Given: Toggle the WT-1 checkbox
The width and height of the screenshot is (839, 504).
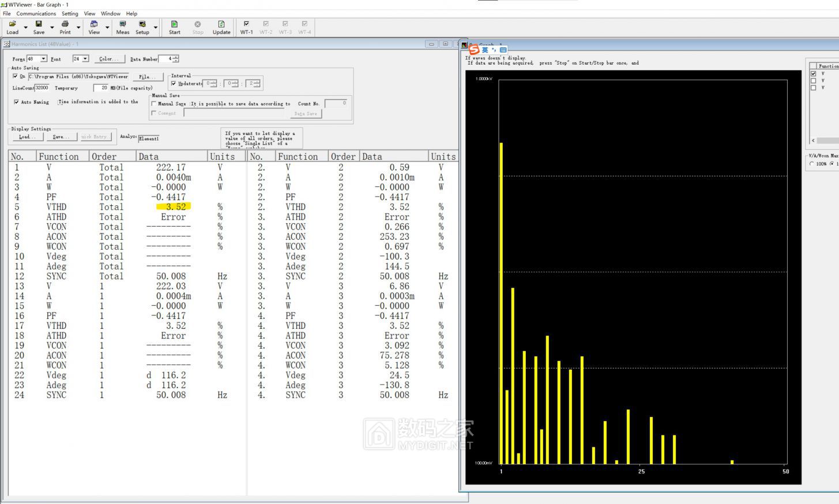Looking at the screenshot, I should pyautogui.click(x=246, y=24).
